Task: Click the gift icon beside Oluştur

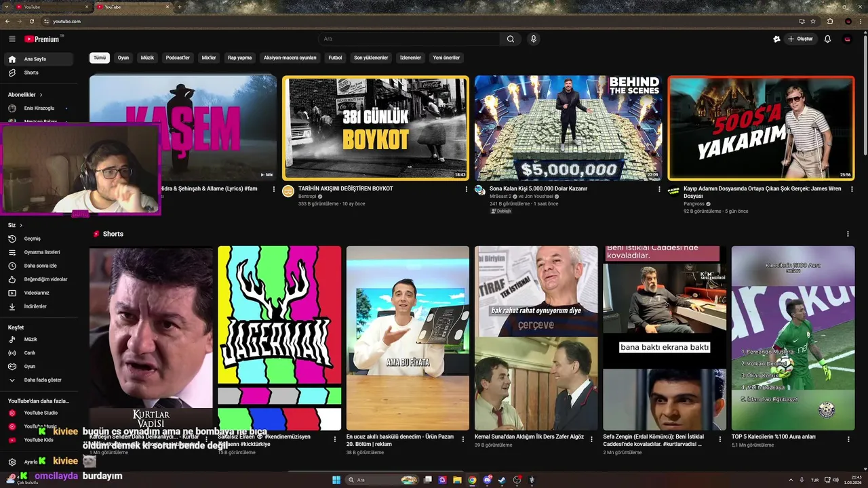Action: [x=776, y=39]
